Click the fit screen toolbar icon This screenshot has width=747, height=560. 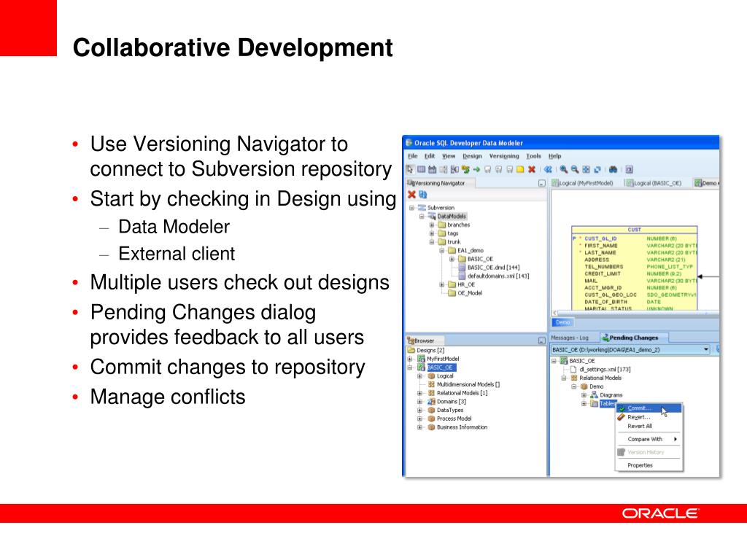pyautogui.click(x=586, y=169)
